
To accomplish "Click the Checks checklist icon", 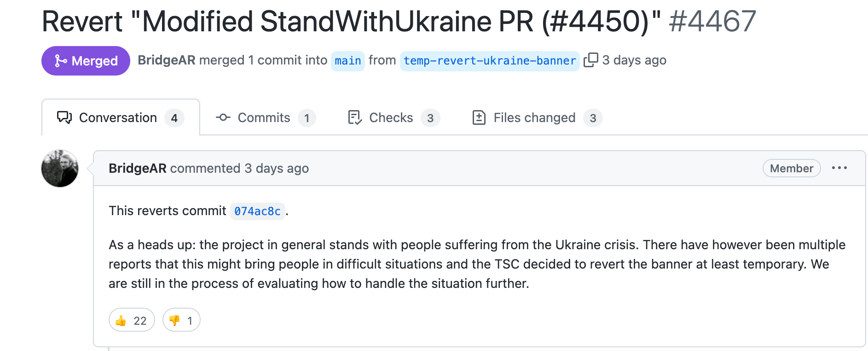I will pyautogui.click(x=355, y=118).
